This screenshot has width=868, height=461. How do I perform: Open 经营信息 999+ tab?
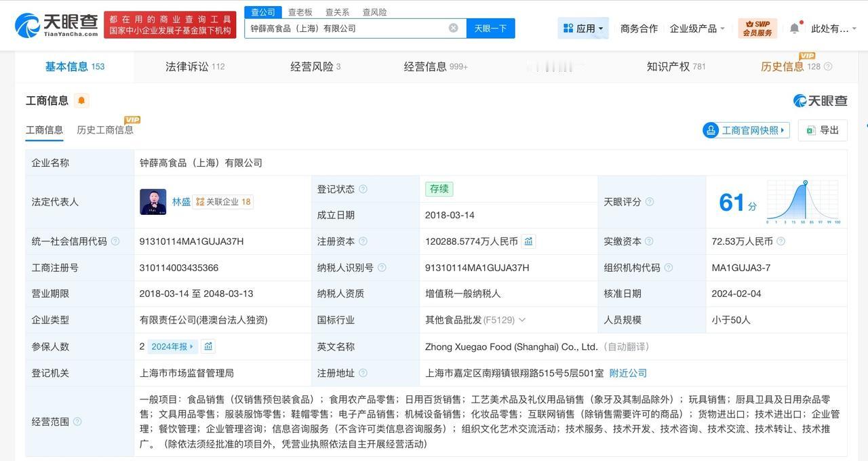(x=435, y=66)
